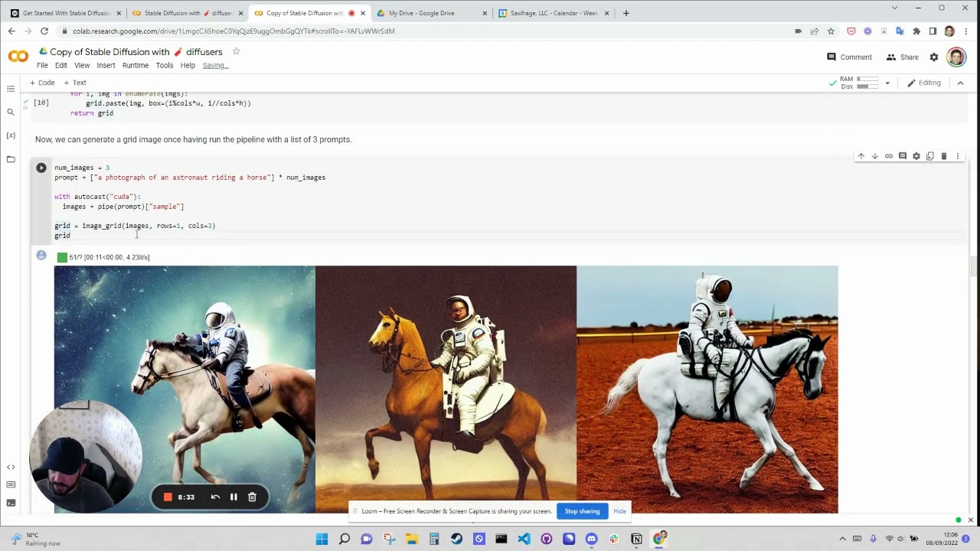Open the Runtime menu
This screenshot has height=551, width=980.
pyautogui.click(x=136, y=66)
